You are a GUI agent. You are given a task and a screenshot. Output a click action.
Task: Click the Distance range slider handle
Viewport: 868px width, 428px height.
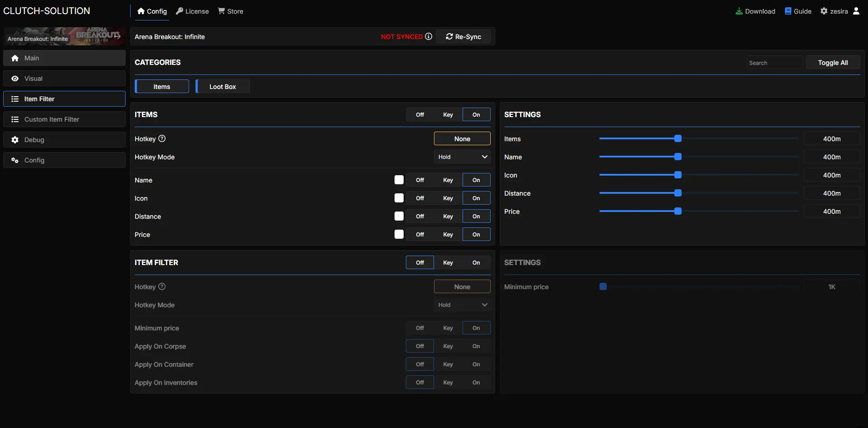(x=678, y=193)
